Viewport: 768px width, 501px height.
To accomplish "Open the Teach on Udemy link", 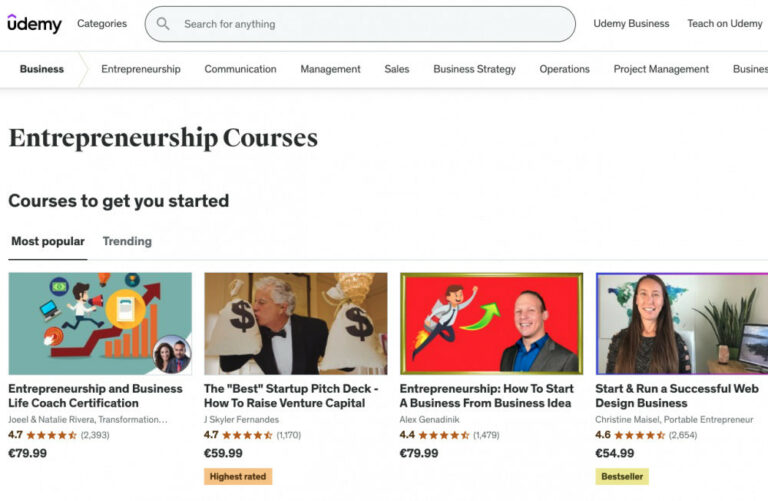I will point(724,24).
